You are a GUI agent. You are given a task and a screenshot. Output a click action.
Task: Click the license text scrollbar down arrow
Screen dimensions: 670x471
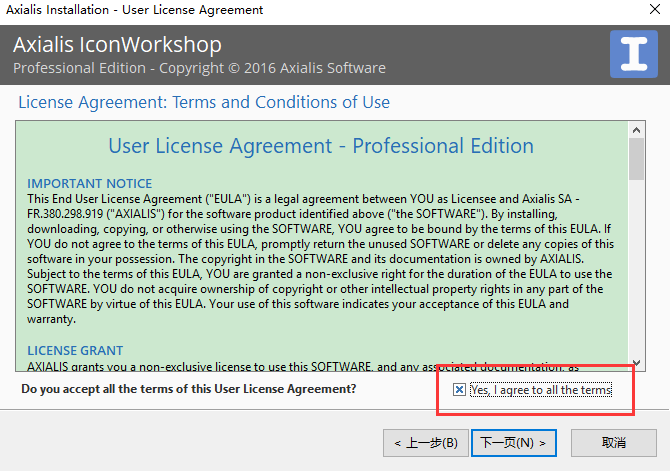(636, 362)
